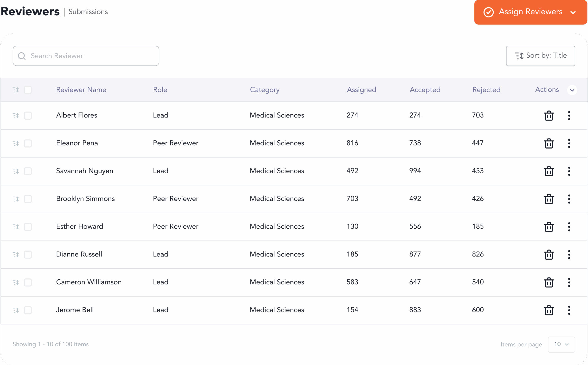Delete Albert Flores using trash icon
This screenshot has height=365, width=588.
pyautogui.click(x=549, y=115)
